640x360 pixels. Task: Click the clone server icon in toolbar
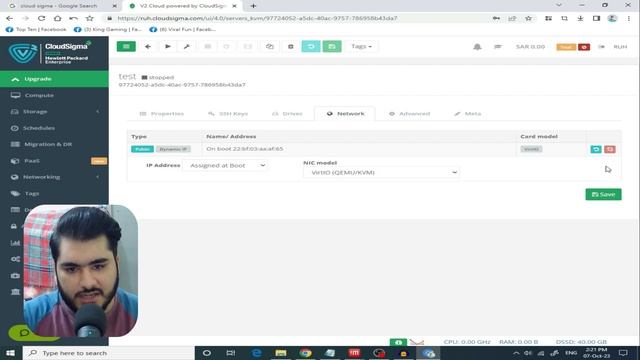269,47
